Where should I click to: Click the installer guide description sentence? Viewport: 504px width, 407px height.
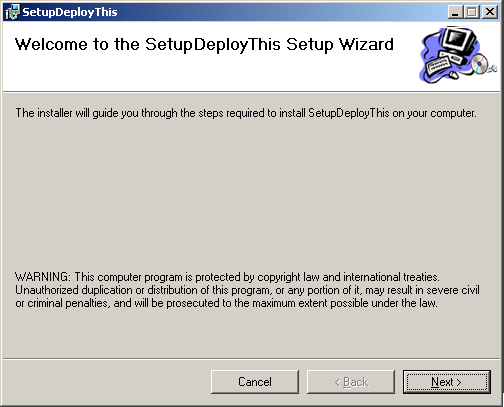click(x=246, y=113)
